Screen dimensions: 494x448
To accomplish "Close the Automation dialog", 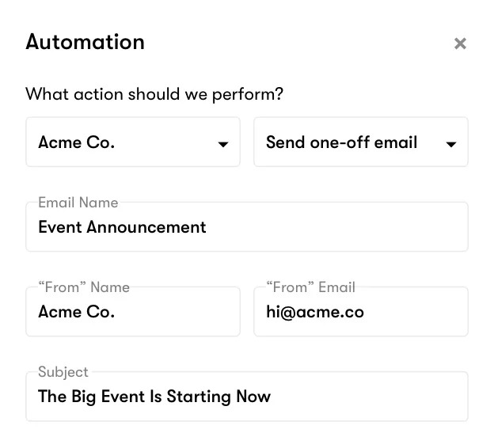I will [x=460, y=44].
